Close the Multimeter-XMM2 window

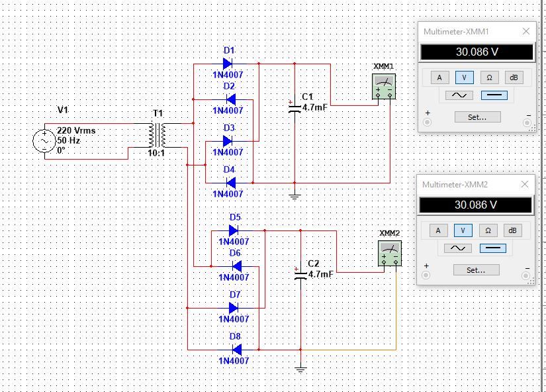point(525,184)
